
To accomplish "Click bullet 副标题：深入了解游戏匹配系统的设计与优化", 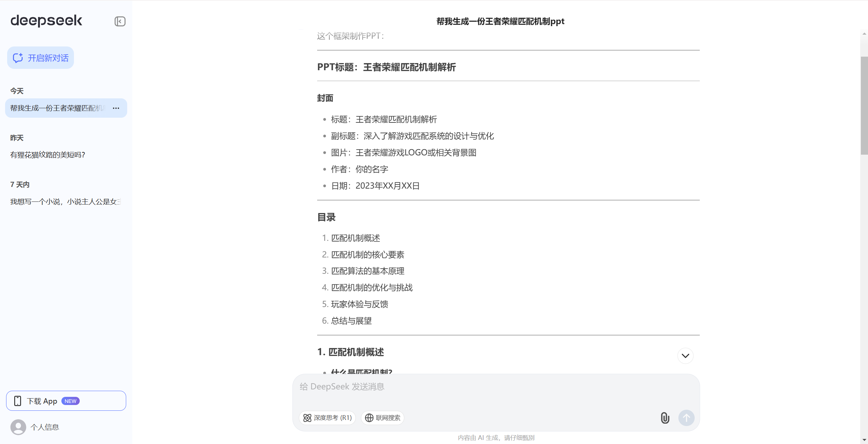I will 412,136.
